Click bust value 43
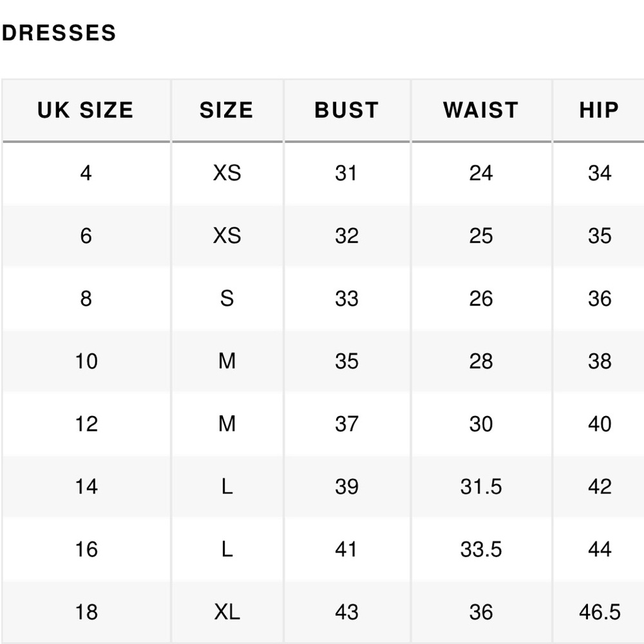The height and width of the screenshot is (644, 644). pos(346,612)
